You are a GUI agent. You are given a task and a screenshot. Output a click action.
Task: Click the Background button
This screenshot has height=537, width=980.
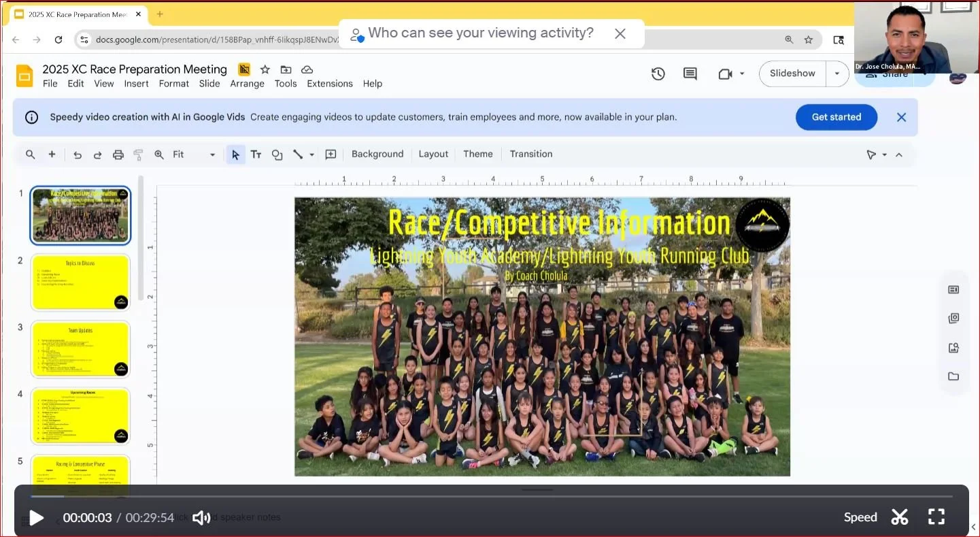[x=377, y=154]
